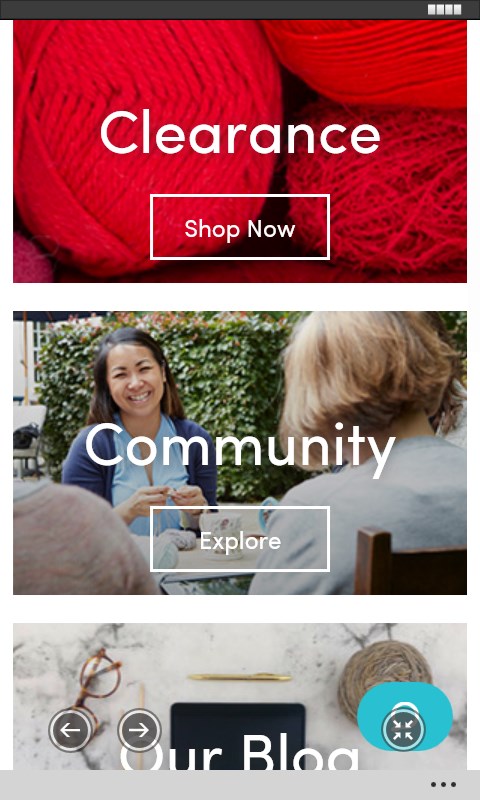
Task: Click the signal bars indicator in status bar
Action: coord(444,10)
